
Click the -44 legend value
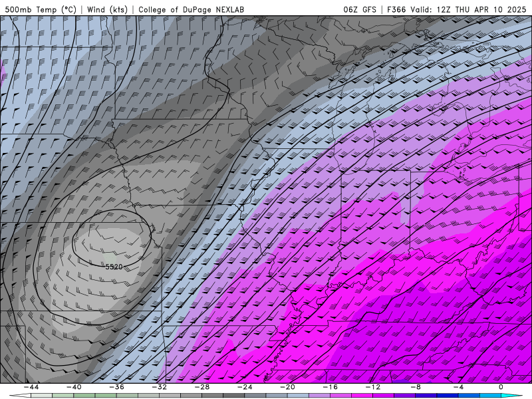(x=31, y=387)
